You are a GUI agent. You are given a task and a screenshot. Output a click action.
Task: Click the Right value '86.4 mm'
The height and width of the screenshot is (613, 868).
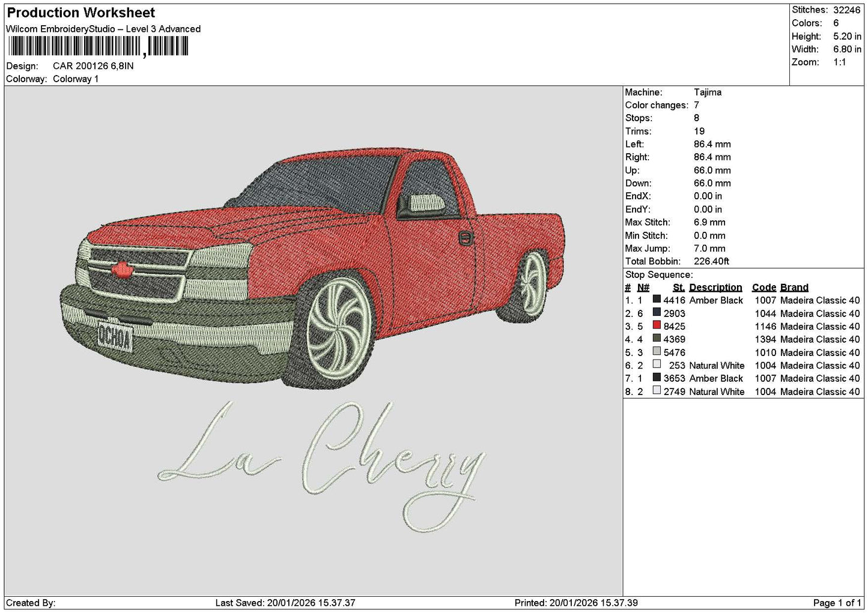[x=712, y=157]
